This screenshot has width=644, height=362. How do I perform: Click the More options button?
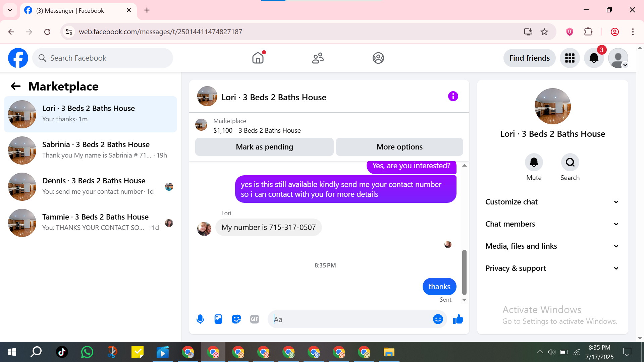(399, 147)
